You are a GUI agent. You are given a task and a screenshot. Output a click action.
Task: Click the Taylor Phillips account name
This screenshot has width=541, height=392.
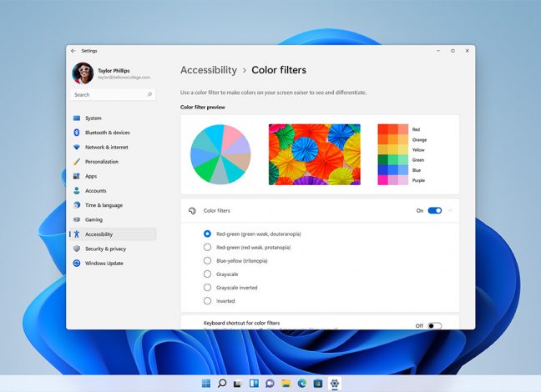[114, 71]
